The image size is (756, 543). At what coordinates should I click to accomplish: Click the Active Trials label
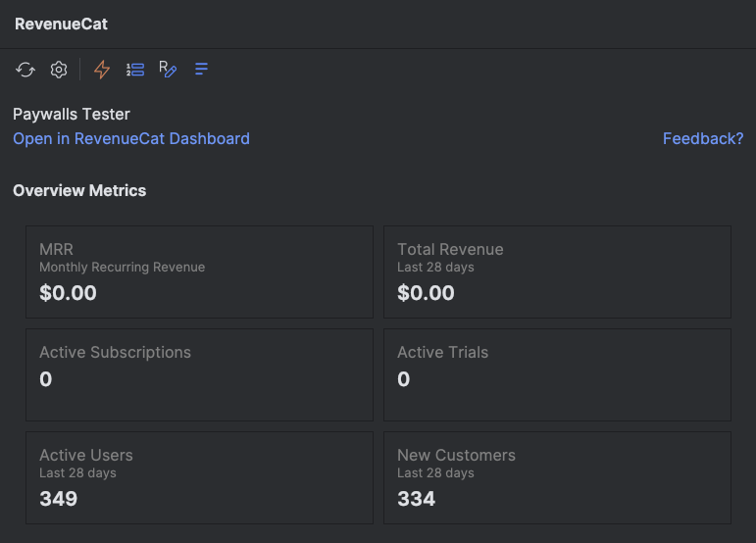coord(442,352)
